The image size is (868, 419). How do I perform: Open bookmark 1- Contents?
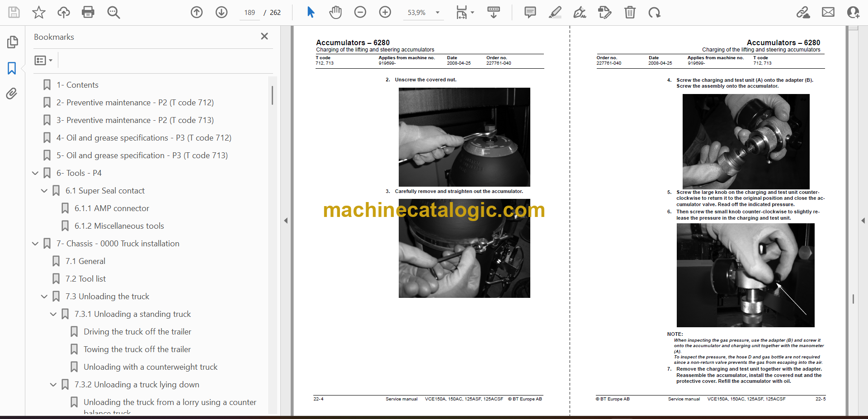click(x=77, y=85)
